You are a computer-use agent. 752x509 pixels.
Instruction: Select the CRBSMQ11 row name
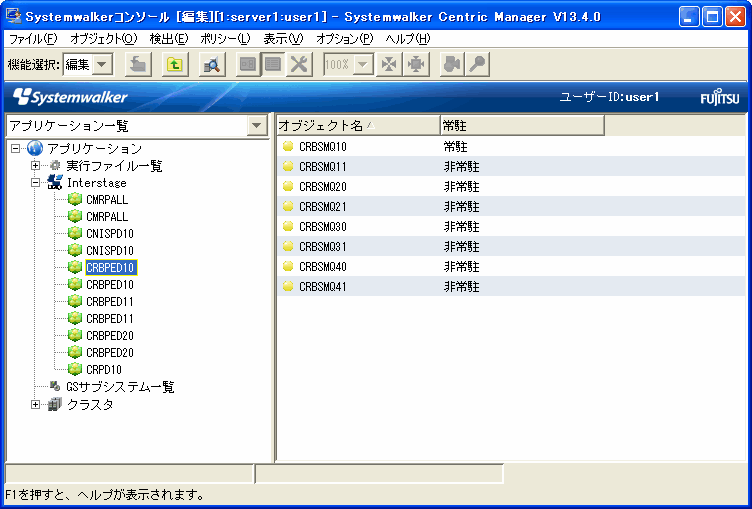tap(323, 166)
